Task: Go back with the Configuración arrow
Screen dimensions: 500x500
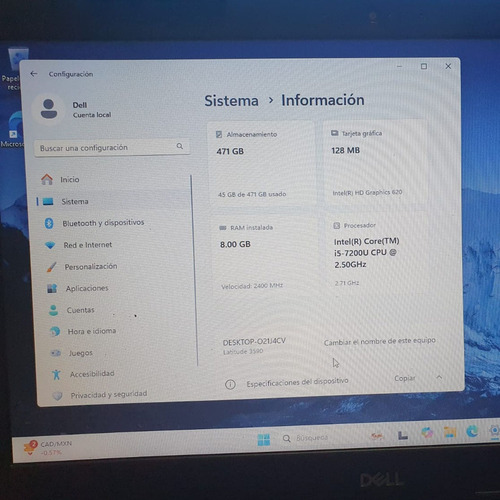Action: coord(34,74)
